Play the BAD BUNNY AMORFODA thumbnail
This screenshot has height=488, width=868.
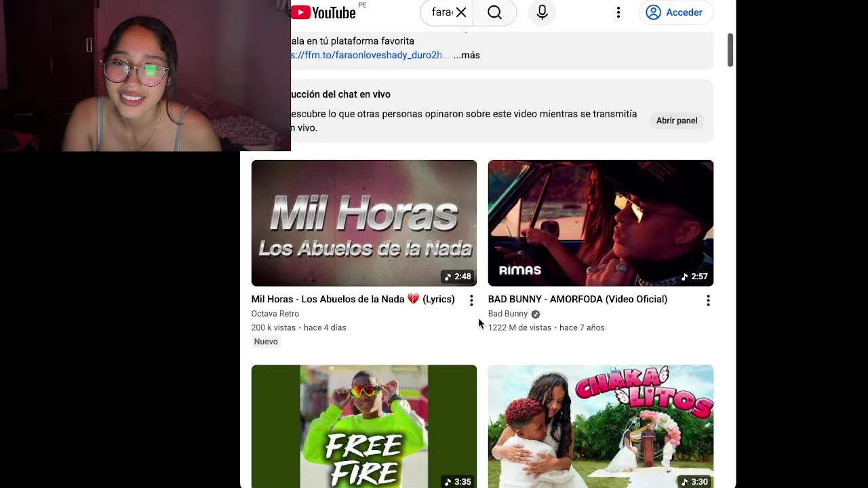point(601,223)
